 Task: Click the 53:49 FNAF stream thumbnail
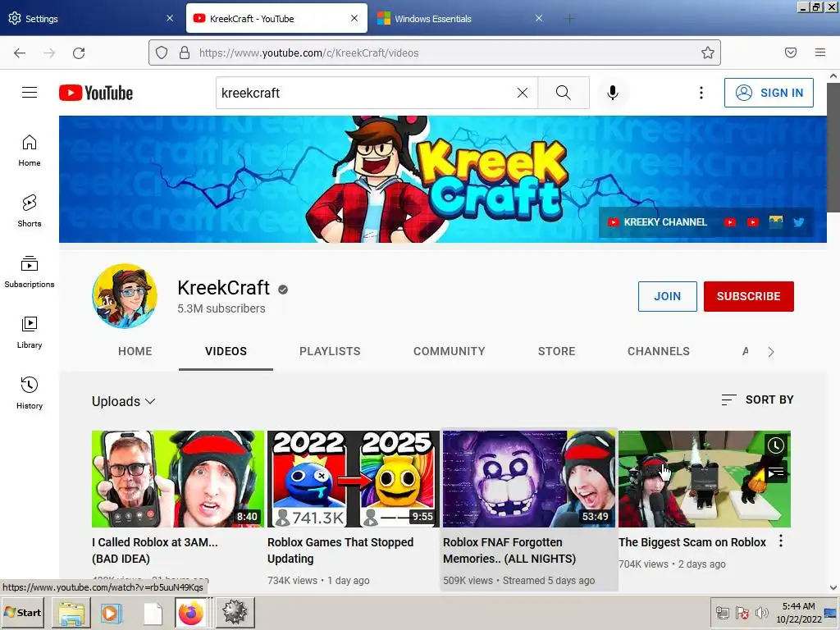529,479
